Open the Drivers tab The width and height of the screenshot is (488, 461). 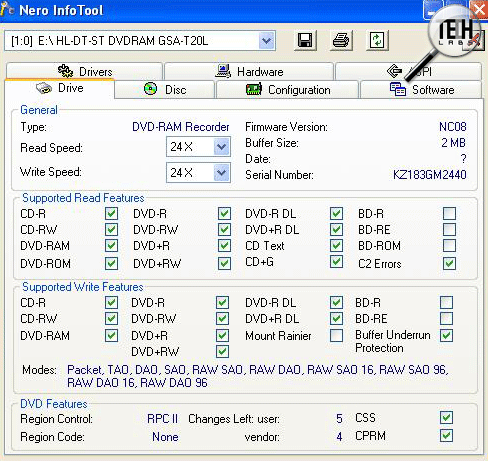point(85,71)
